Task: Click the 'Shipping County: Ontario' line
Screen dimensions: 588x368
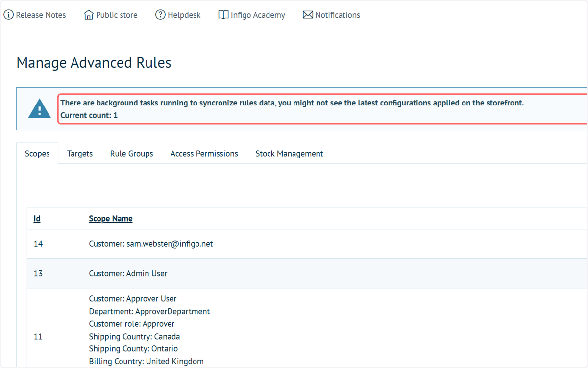Action: 133,349
